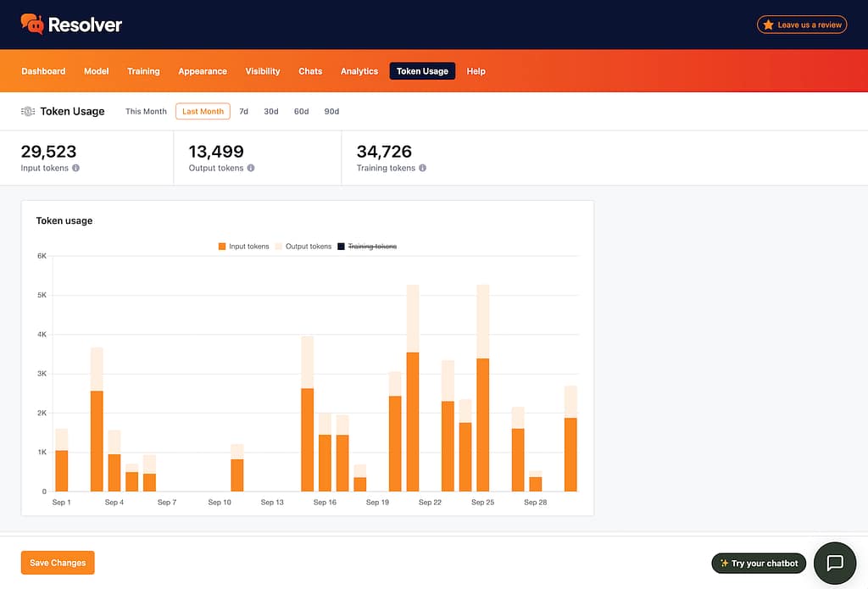The height and width of the screenshot is (589, 868).
Task: Click the Sep 10 bar near 1K
Action: point(237,468)
